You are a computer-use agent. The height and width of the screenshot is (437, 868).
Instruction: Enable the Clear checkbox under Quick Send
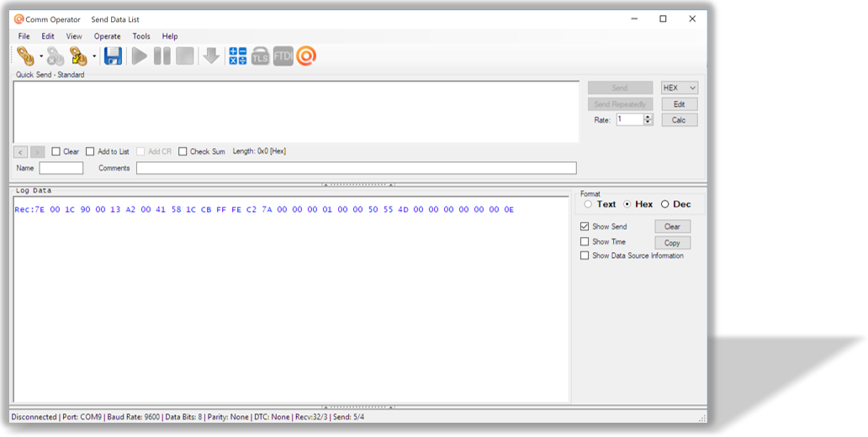coord(56,151)
